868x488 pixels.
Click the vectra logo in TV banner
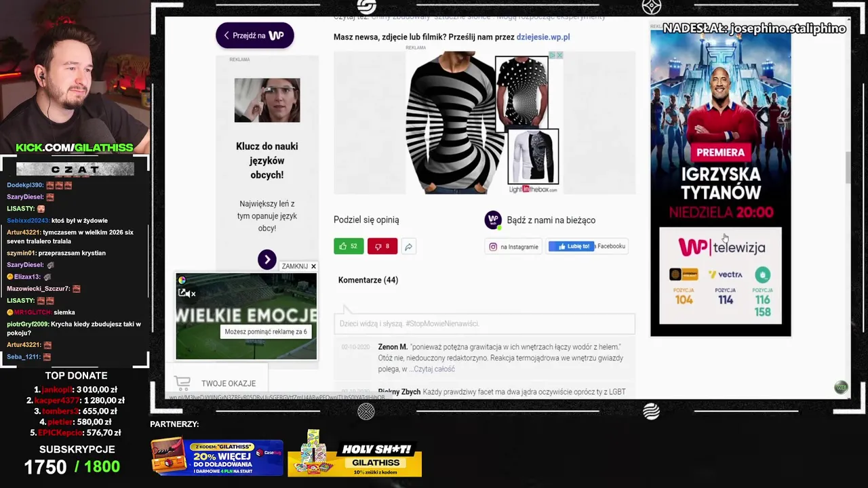point(725,274)
